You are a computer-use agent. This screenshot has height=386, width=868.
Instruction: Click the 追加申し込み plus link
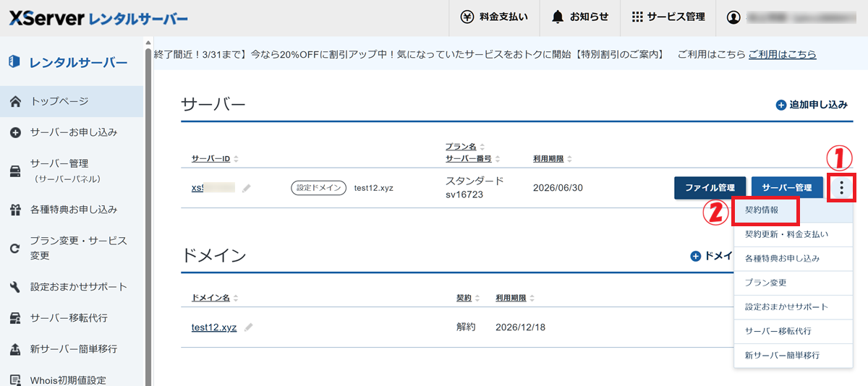(x=811, y=105)
